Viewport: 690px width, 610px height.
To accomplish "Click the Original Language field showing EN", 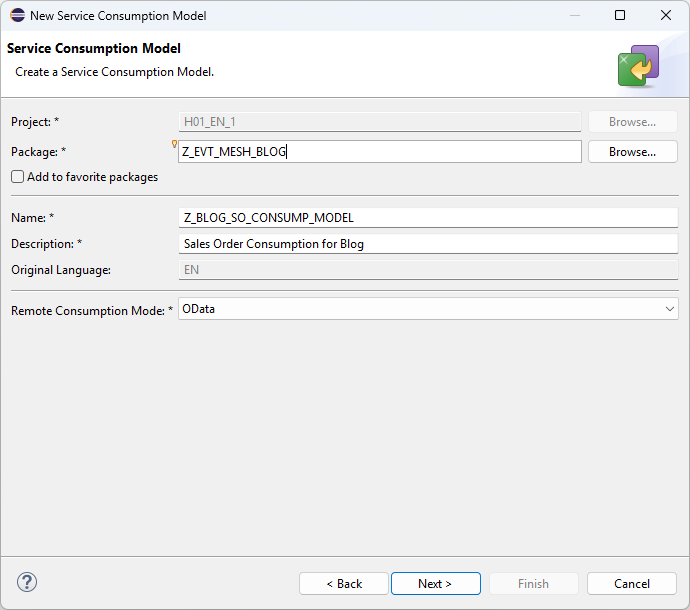I will pyautogui.click(x=427, y=270).
